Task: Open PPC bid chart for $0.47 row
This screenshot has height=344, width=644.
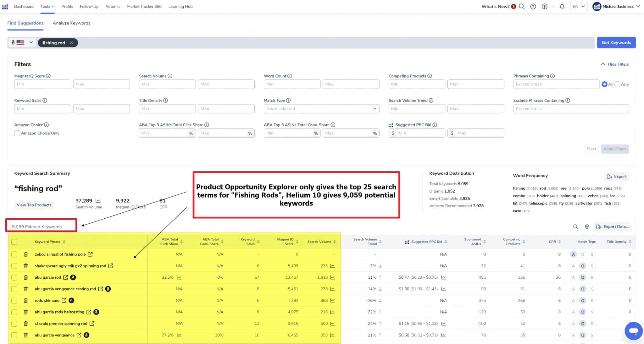Action: 443,277
